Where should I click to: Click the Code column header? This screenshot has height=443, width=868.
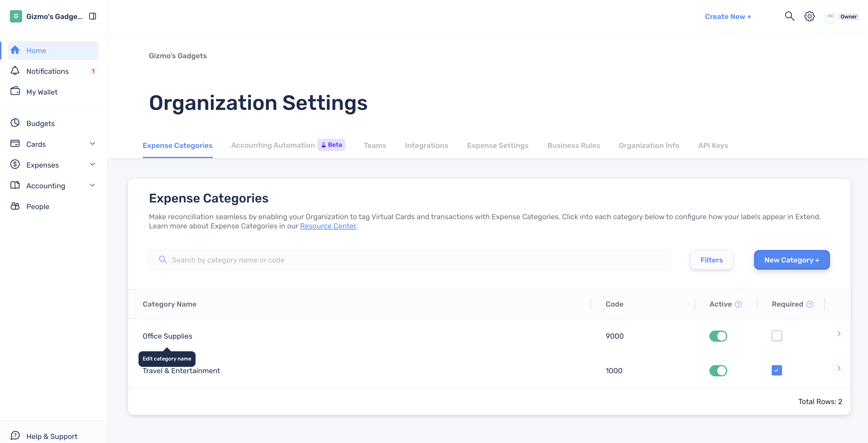pos(614,304)
